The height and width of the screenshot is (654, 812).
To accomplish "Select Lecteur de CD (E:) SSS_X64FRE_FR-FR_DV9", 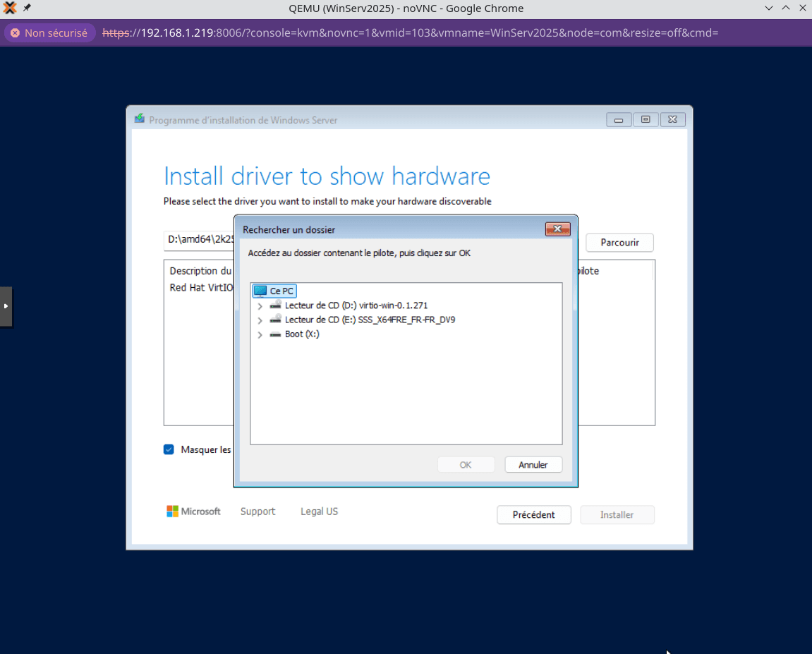I will click(370, 320).
